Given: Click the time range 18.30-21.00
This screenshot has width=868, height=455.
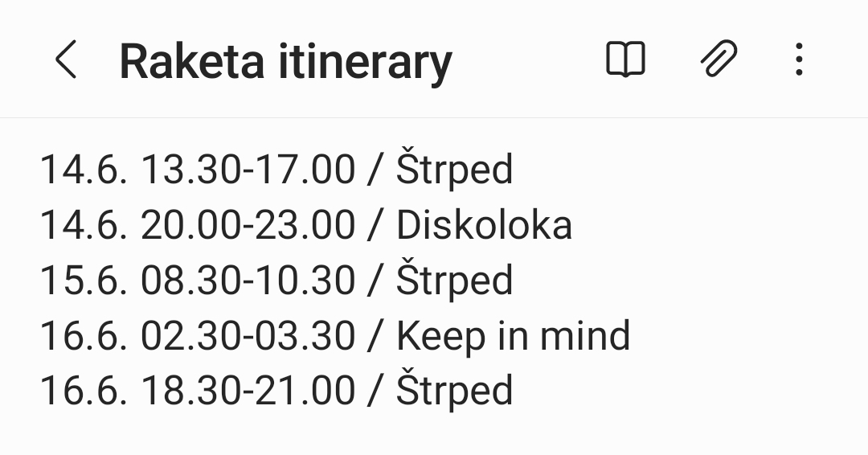Looking at the screenshot, I should pyautogui.click(x=248, y=391).
